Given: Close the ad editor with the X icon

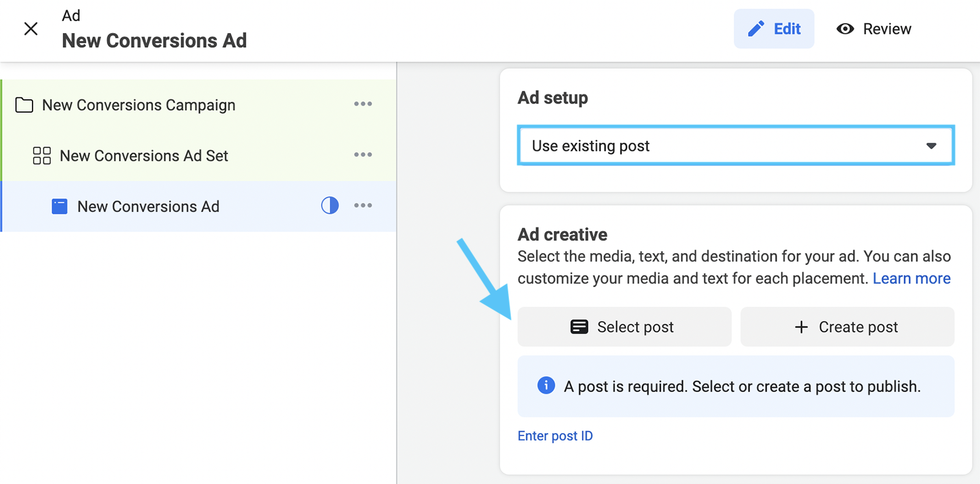Looking at the screenshot, I should point(31,29).
